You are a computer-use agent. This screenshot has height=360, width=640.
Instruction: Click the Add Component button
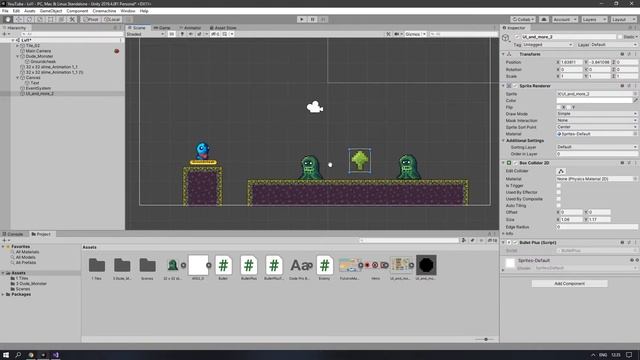569,283
